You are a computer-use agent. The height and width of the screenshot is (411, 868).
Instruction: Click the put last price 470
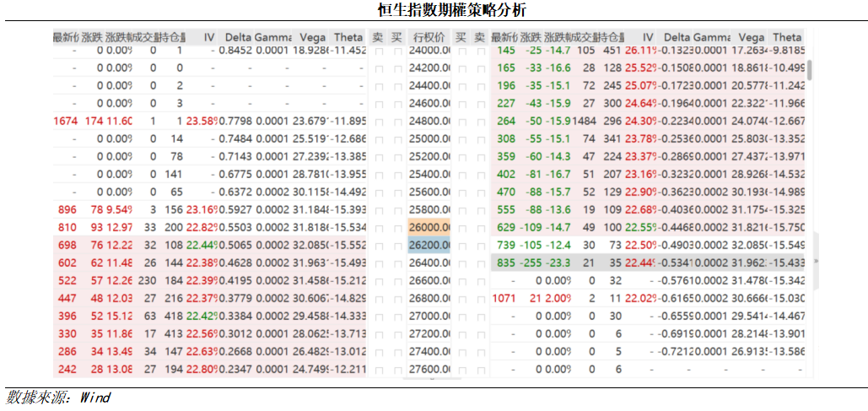point(506,192)
